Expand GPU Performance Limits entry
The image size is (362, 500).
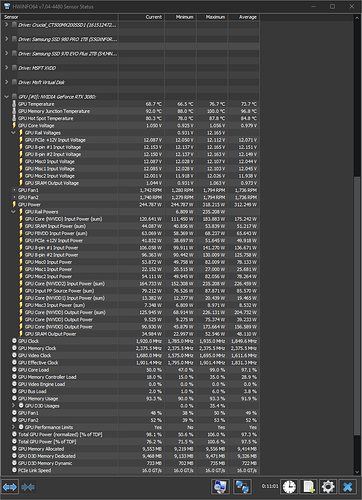pos(13,427)
